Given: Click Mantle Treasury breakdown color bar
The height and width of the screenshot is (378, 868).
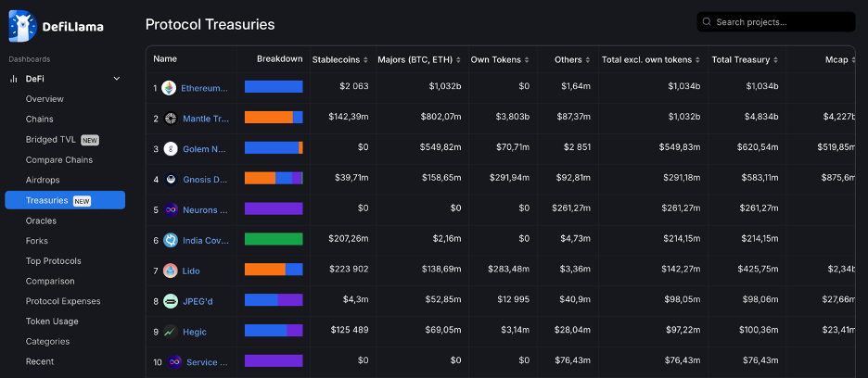Looking at the screenshot, I should click(x=274, y=118).
